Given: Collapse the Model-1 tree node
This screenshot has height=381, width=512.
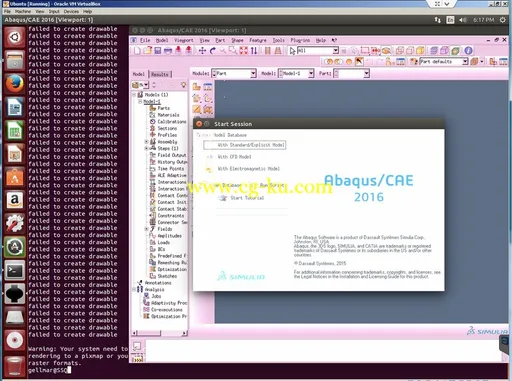Looking at the screenshot, I should (140, 101).
